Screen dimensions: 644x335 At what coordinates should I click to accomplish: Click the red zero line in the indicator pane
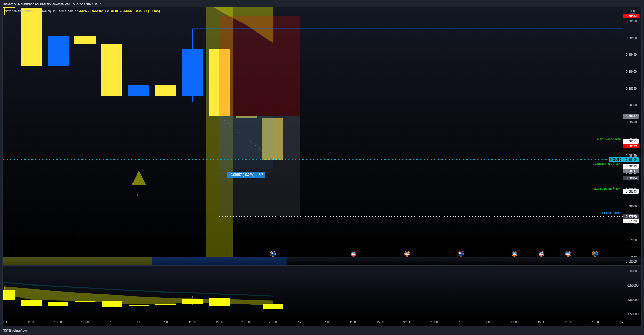(313, 271)
